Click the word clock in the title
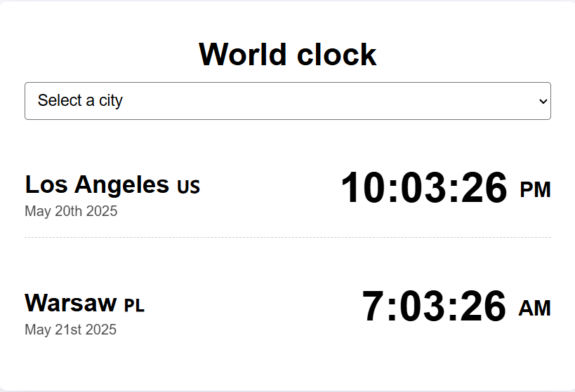The height and width of the screenshot is (392, 575). point(336,54)
